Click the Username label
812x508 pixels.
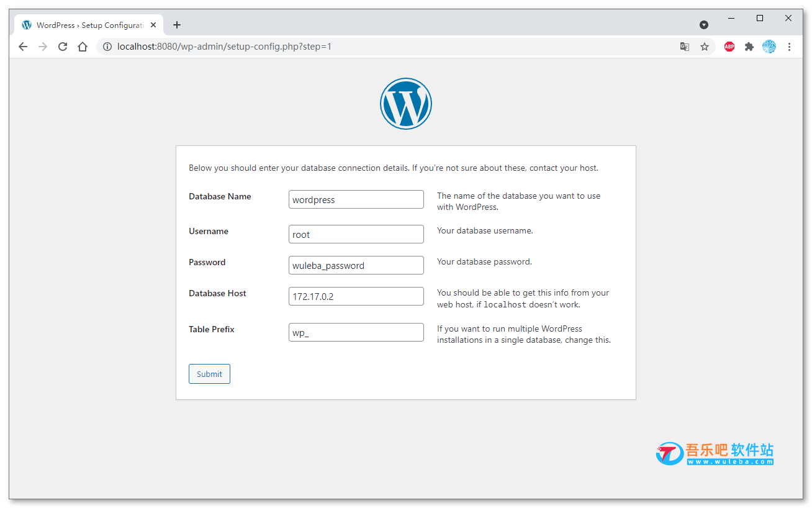pos(209,231)
